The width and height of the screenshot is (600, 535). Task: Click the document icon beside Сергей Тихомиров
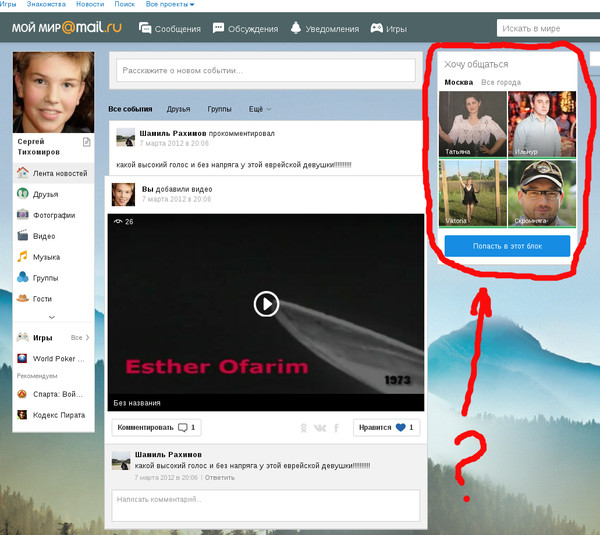[87, 142]
